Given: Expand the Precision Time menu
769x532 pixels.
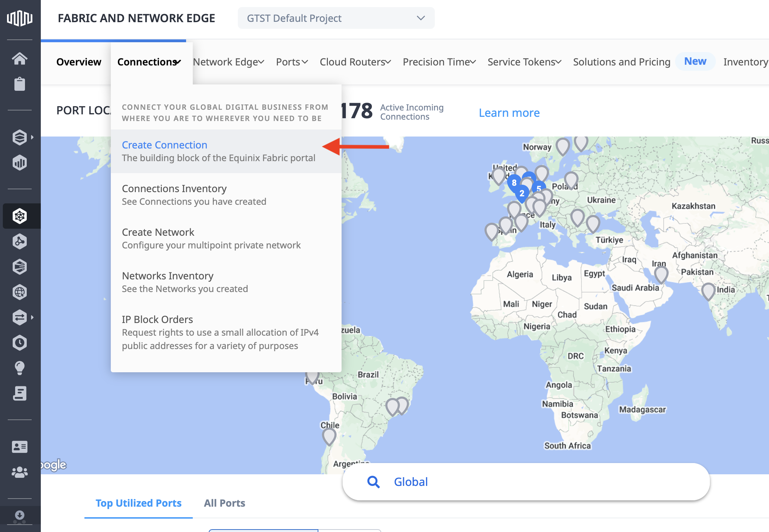Looking at the screenshot, I should (x=439, y=62).
